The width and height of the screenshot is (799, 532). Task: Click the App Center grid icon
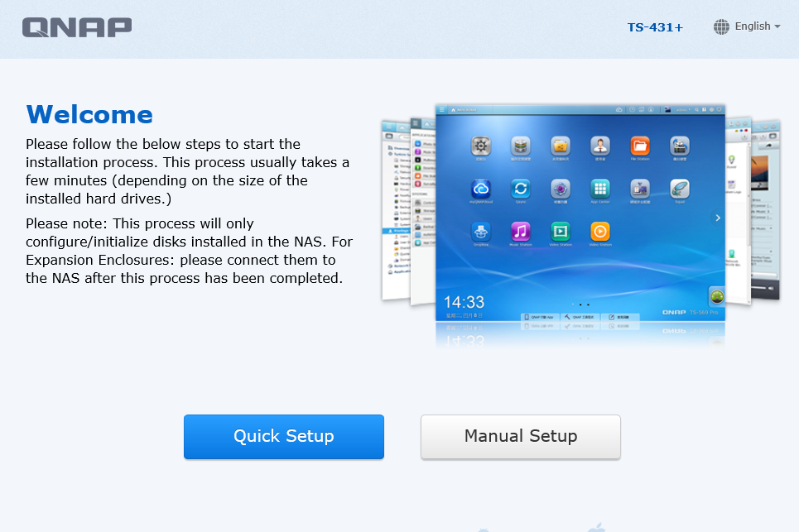coord(600,189)
